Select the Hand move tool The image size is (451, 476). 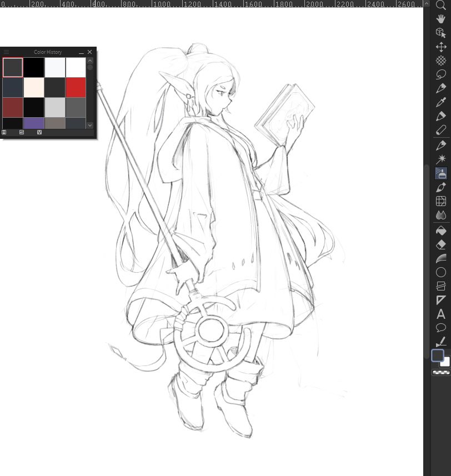440,19
